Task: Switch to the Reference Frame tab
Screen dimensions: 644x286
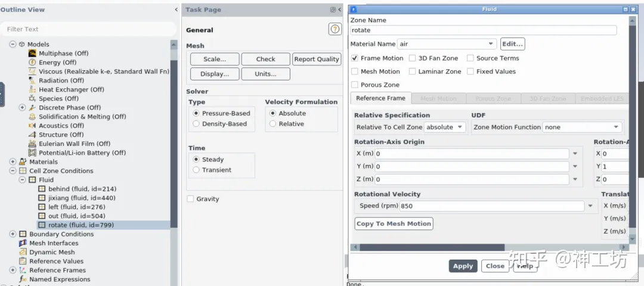Action: coord(380,98)
